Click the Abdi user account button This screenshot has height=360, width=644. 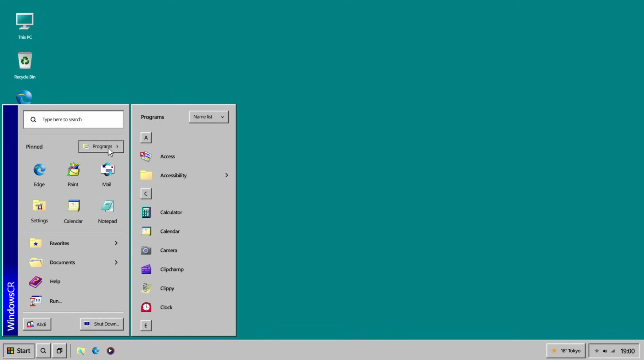tap(37, 324)
